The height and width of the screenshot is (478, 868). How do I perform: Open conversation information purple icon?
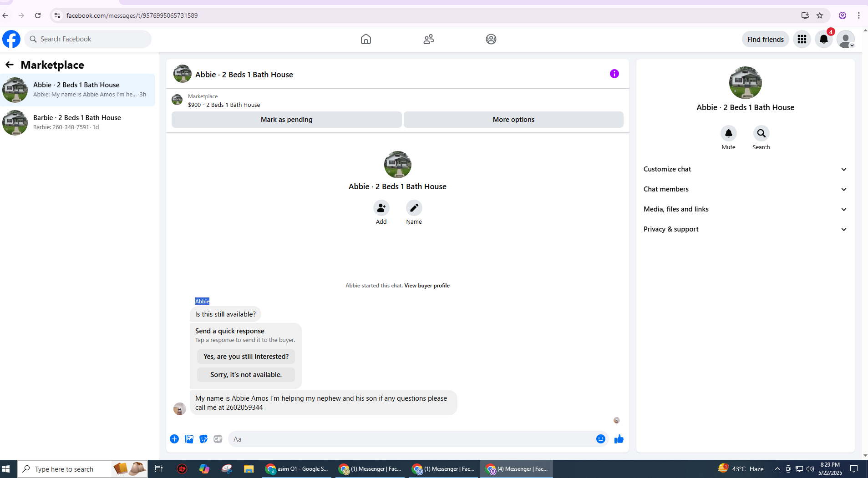tap(614, 74)
